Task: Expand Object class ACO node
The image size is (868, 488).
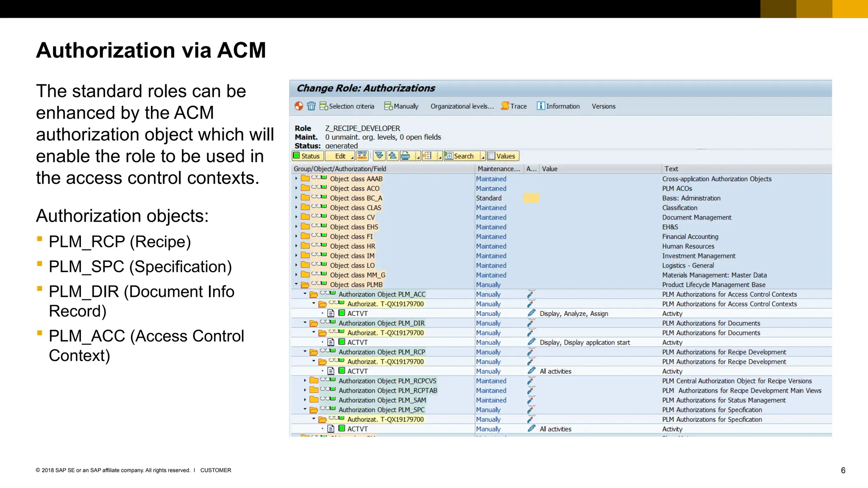Action: click(x=296, y=188)
